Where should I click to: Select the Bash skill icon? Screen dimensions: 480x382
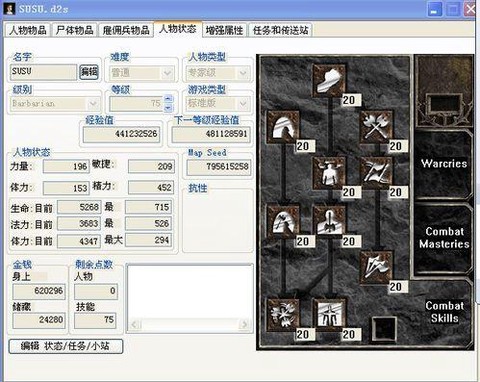pos(329,81)
